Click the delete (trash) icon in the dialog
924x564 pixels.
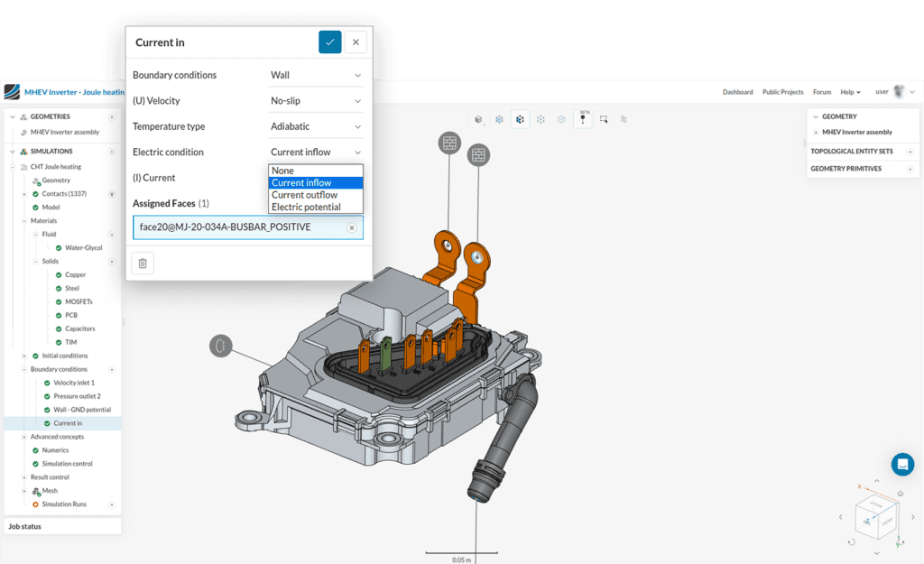[143, 263]
